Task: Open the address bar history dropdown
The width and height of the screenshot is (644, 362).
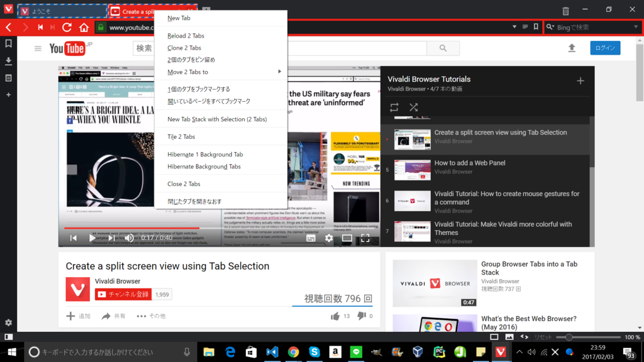Action: 514,27
